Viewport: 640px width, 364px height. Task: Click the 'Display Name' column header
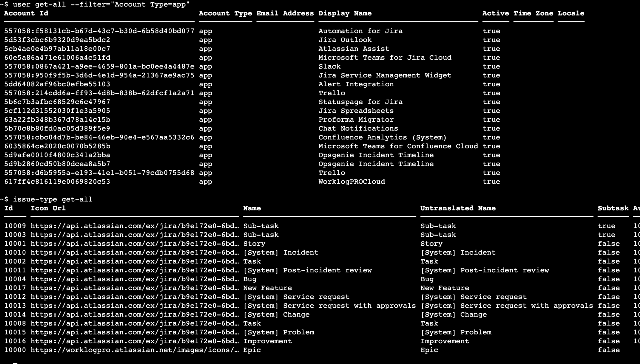(x=345, y=13)
